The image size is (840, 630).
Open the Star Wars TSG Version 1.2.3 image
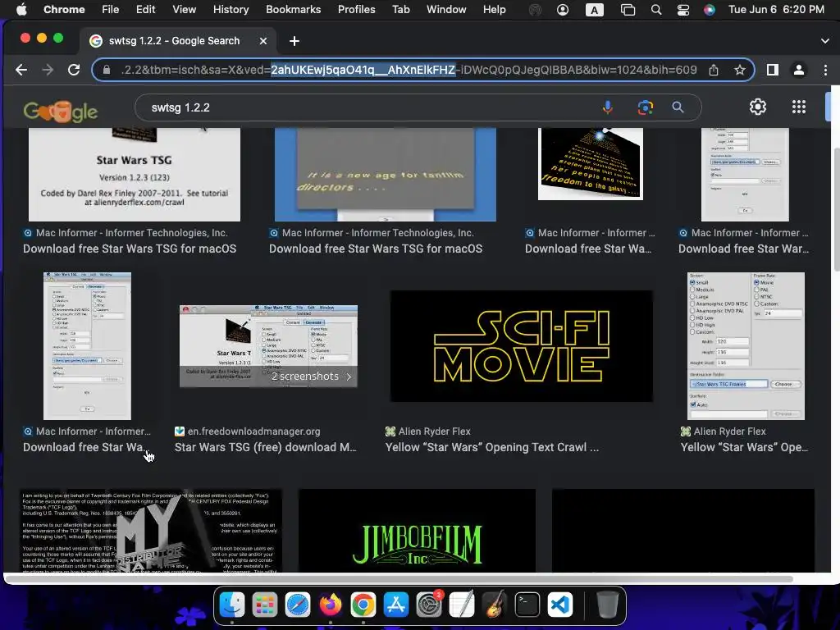pos(134,174)
